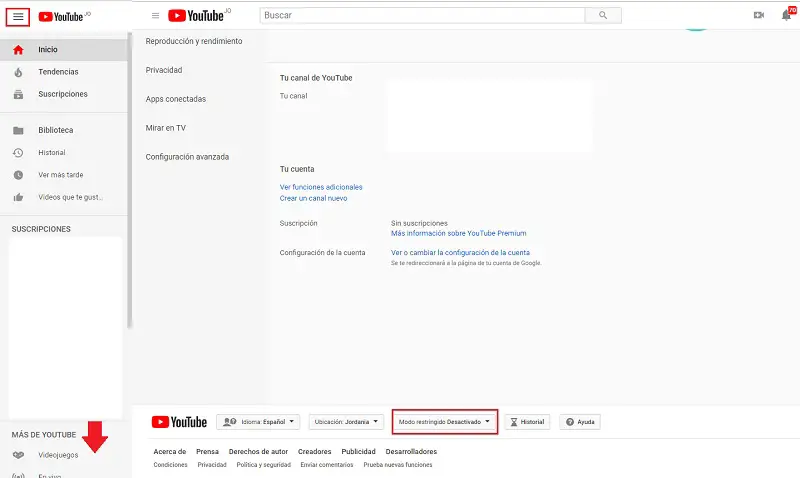Open Ver más tarde in the sidebar

pos(63,175)
